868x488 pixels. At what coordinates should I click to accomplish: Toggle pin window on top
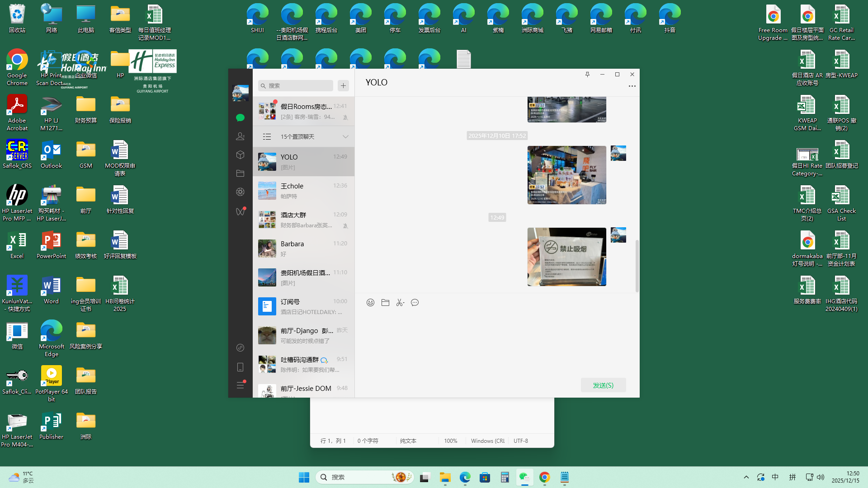tap(587, 75)
